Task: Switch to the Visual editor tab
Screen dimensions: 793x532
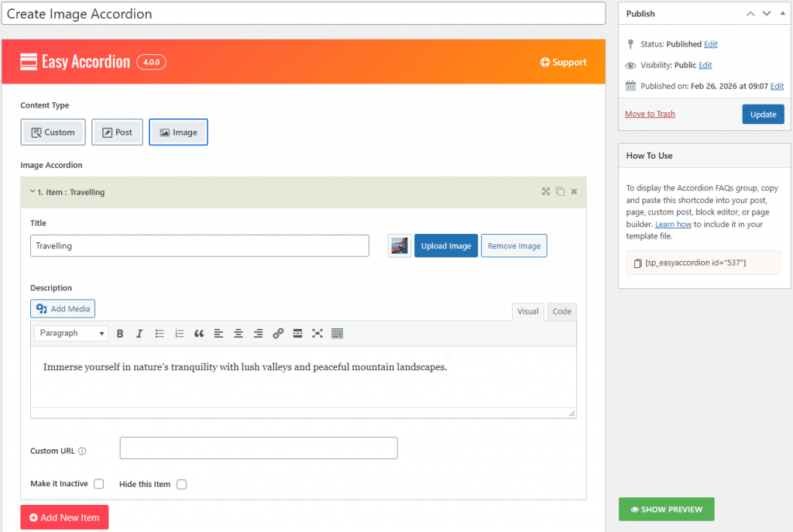Action: point(527,311)
